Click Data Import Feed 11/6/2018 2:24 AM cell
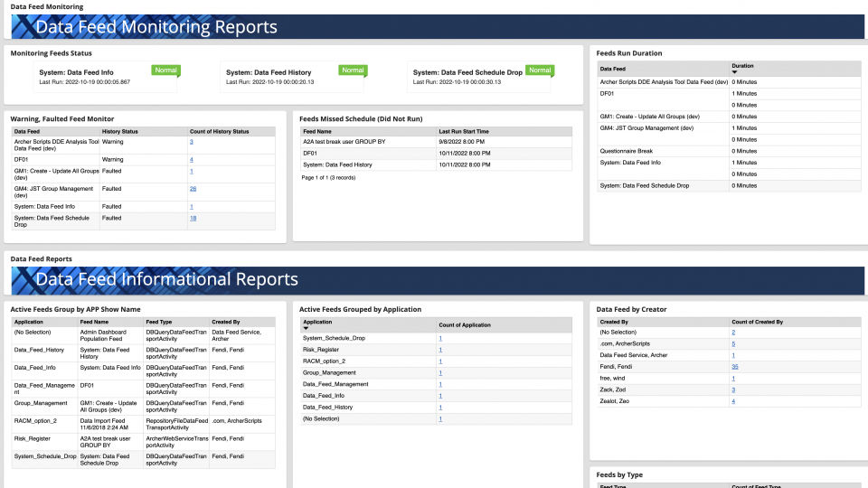 click(x=104, y=425)
